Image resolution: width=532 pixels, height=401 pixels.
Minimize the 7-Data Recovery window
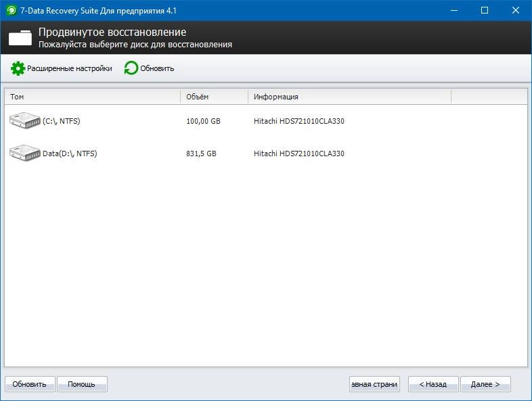tap(454, 11)
